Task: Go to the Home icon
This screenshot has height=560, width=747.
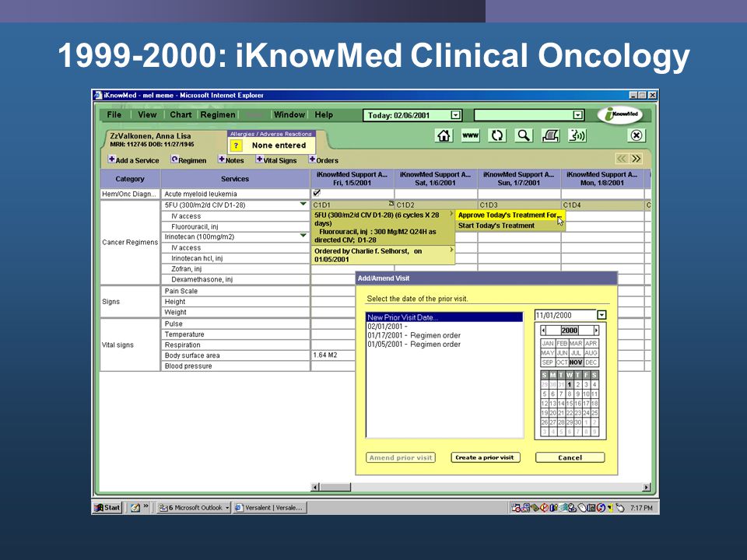Action: click(444, 135)
